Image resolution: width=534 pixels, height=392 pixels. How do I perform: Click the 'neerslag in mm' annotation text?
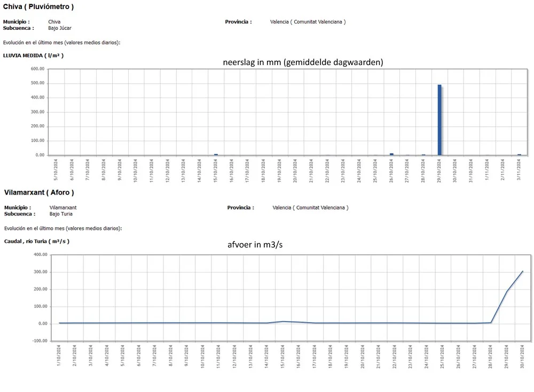coord(303,62)
